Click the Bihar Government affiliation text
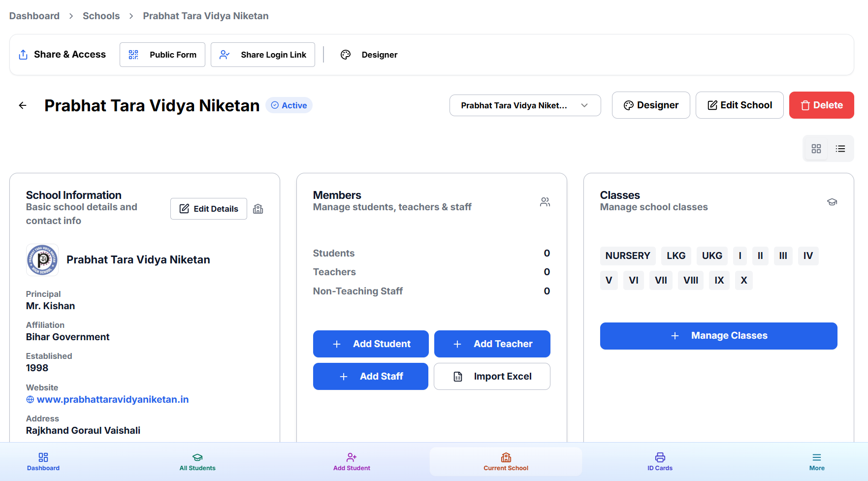This screenshot has width=868, height=481. tap(68, 337)
